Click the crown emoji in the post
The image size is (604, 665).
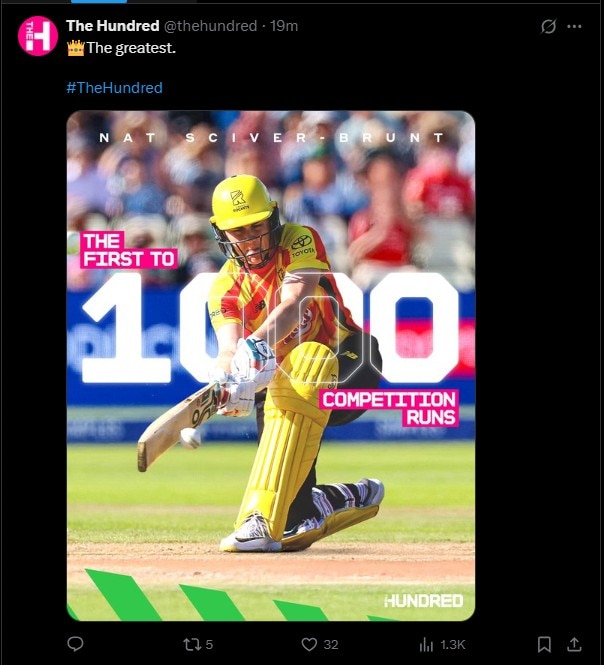76,48
